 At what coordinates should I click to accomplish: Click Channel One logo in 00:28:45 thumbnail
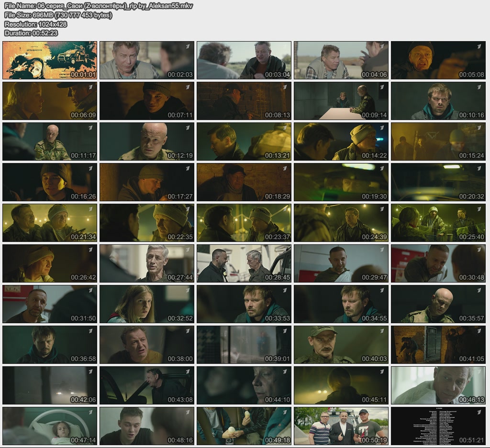coord(285,250)
